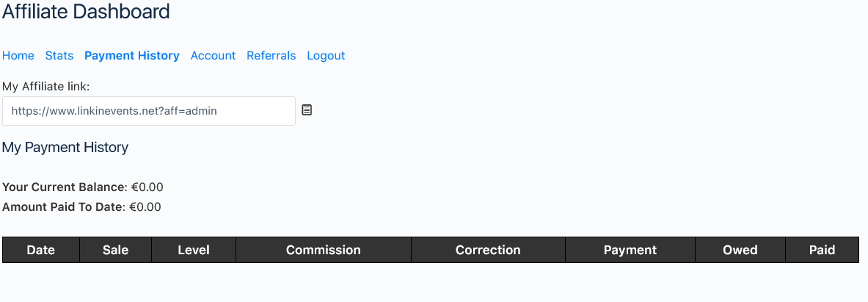Click the Sale column header
868x302 pixels.
tap(116, 250)
